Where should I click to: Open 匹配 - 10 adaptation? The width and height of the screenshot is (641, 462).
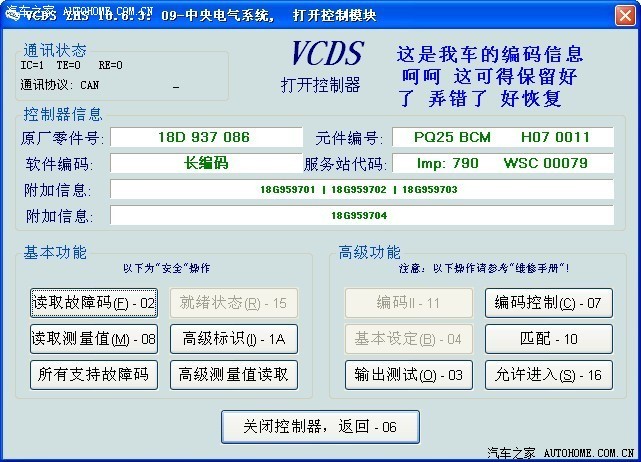[x=549, y=339]
